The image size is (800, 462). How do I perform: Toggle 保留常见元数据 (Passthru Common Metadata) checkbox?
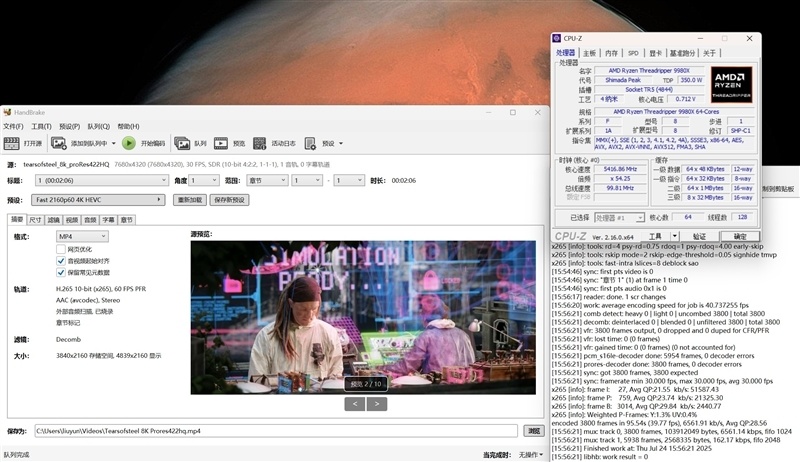click(61, 272)
